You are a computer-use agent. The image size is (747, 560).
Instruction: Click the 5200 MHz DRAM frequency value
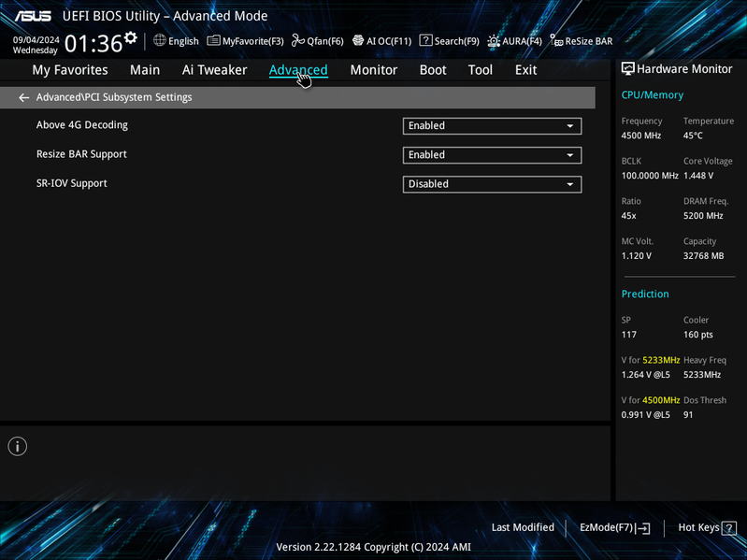703,216
